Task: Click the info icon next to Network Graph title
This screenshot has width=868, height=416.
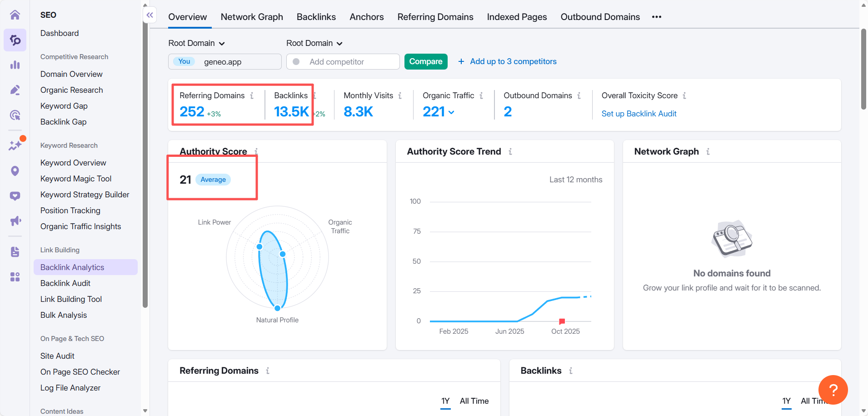Action: coord(708,151)
